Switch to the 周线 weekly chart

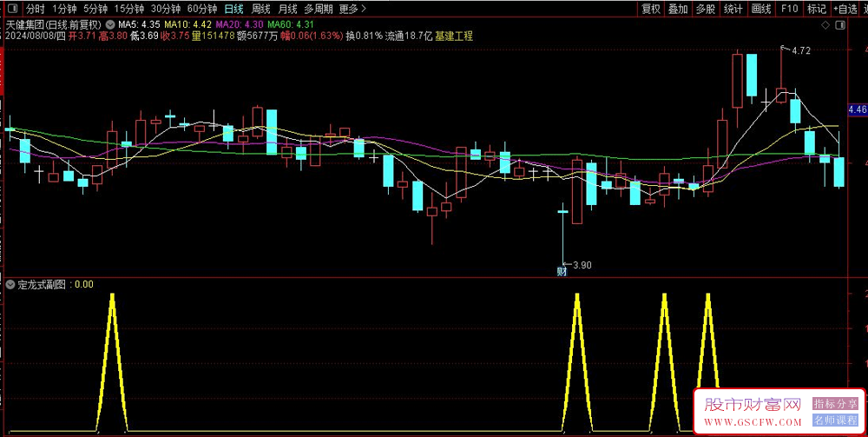tap(260, 9)
